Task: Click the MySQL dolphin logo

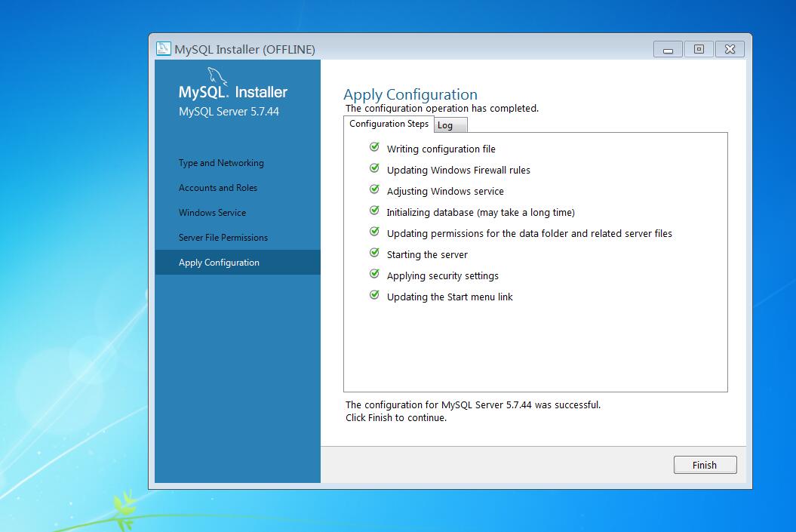Action: coord(217,76)
